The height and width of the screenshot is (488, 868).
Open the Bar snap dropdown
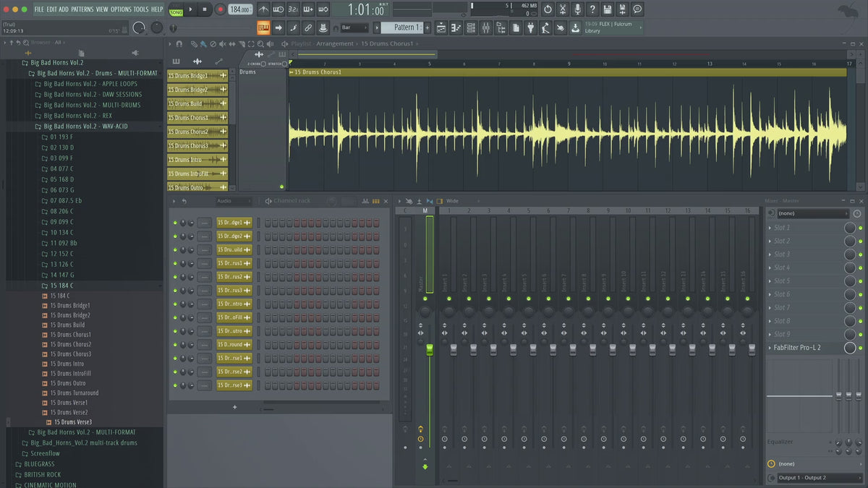(x=354, y=27)
